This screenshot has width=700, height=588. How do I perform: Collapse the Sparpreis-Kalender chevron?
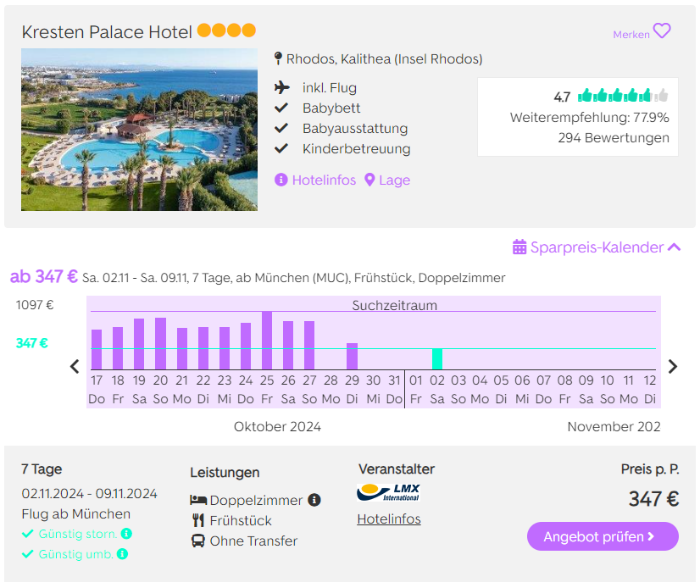674,247
